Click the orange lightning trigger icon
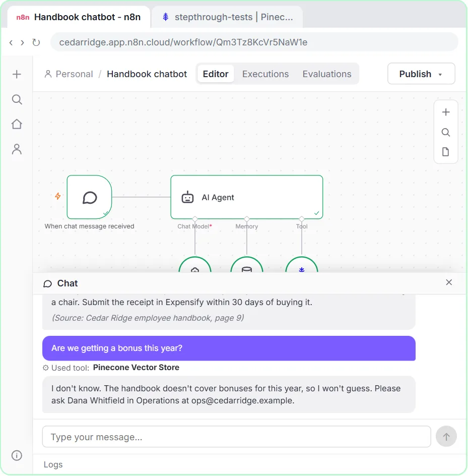 coord(57,196)
